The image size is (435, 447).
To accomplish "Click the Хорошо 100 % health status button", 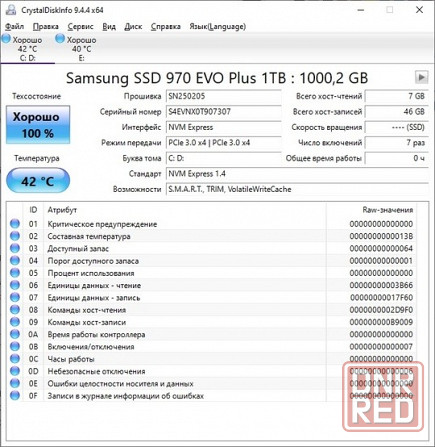I will (38, 125).
